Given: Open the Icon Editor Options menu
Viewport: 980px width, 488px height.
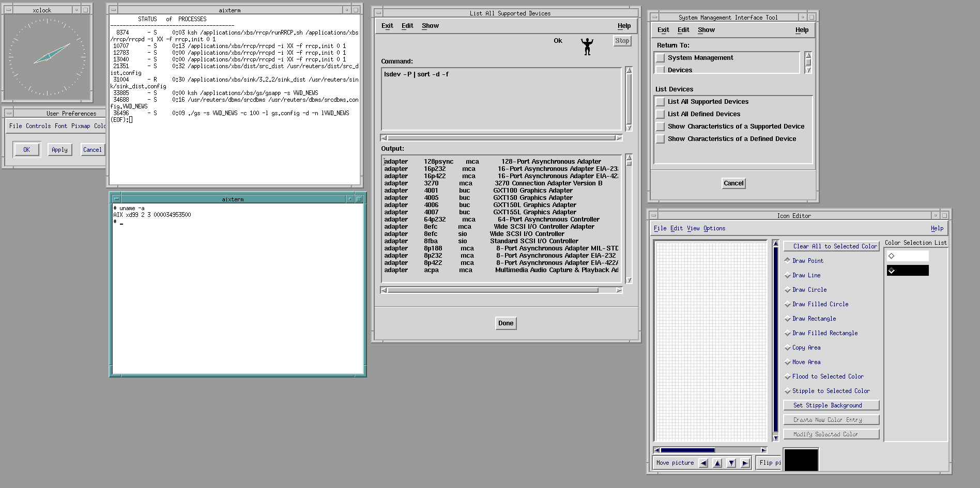Looking at the screenshot, I should point(714,228).
